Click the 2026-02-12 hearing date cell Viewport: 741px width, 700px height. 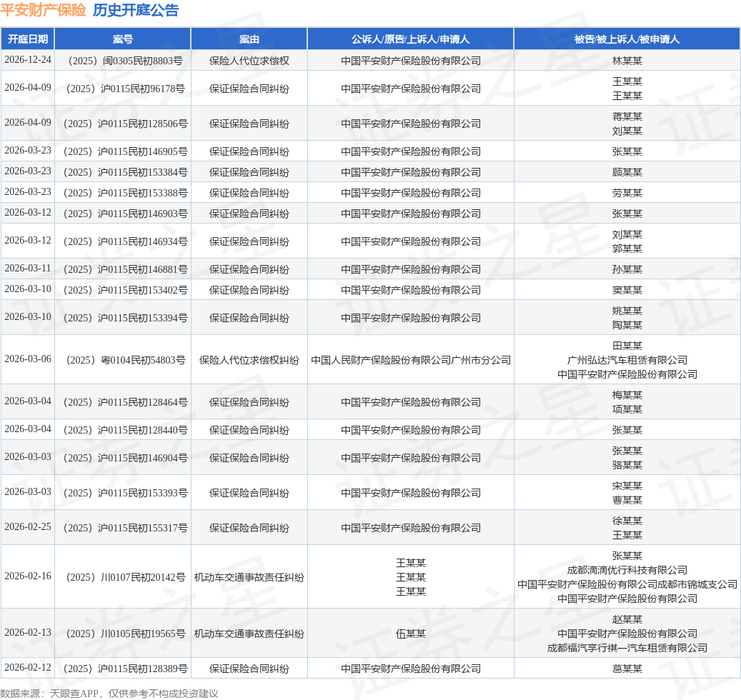point(28,668)
